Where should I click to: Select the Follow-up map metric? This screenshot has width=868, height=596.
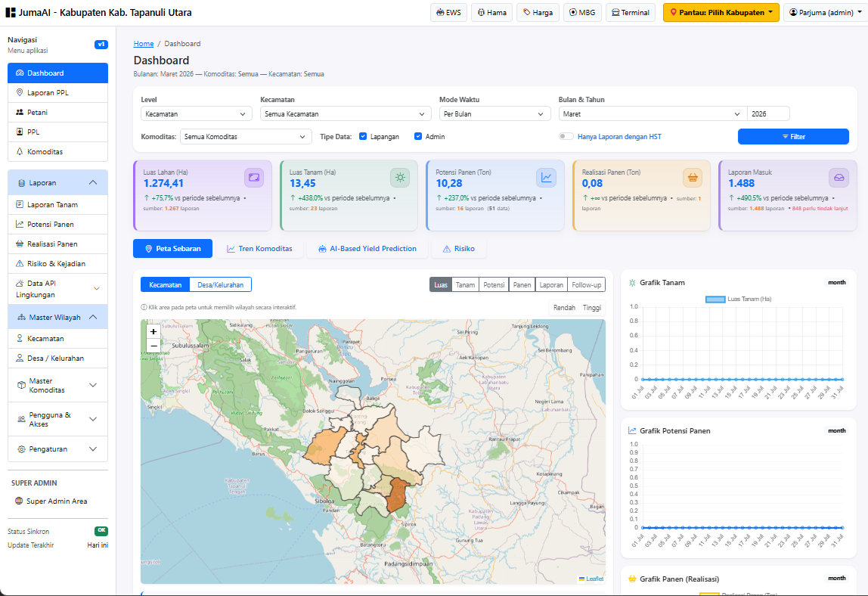click(586, 284)
